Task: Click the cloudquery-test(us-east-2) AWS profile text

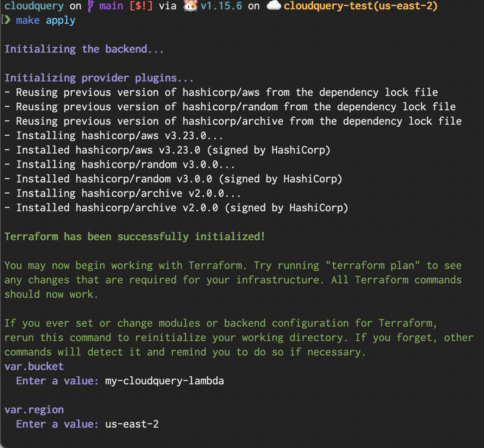Action: pos(360,6)
